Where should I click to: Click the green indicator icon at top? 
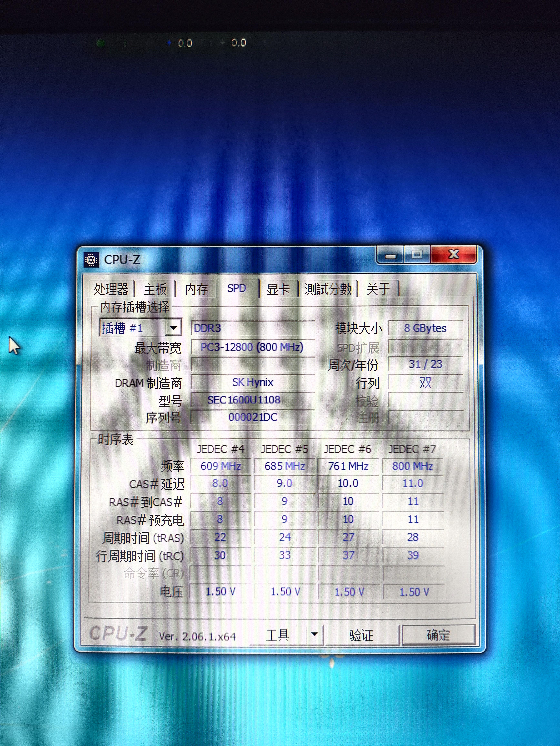(x=100, y=43)
